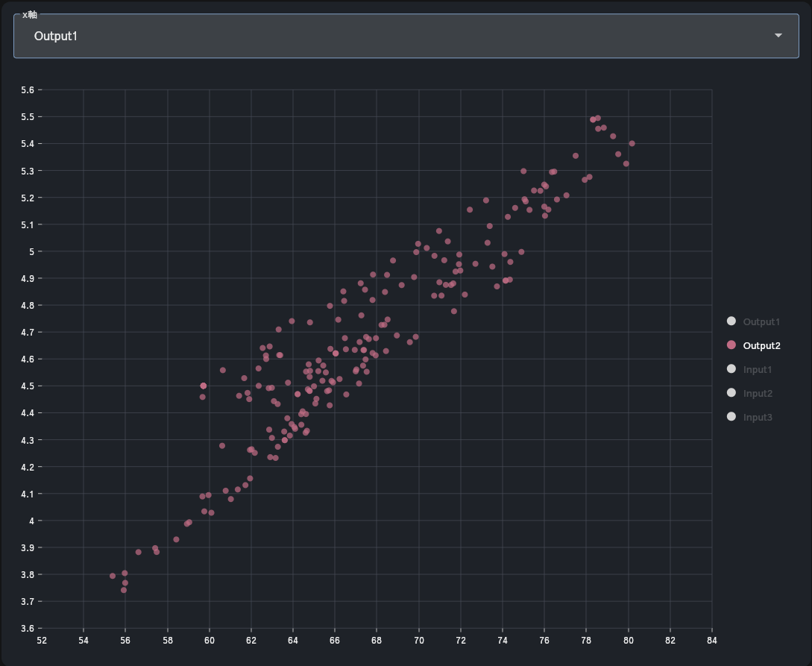
Task: Click the x-axis tick label "58"
Action: (167, 641)
